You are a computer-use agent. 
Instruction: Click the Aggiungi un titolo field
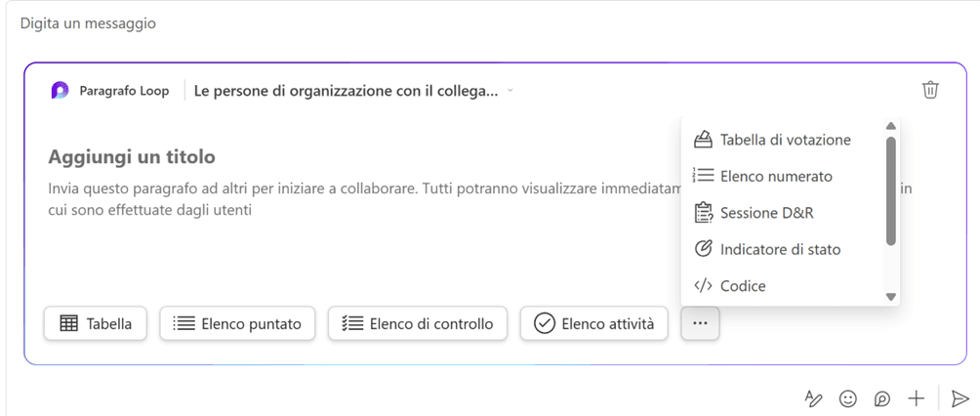coord(132,156)
